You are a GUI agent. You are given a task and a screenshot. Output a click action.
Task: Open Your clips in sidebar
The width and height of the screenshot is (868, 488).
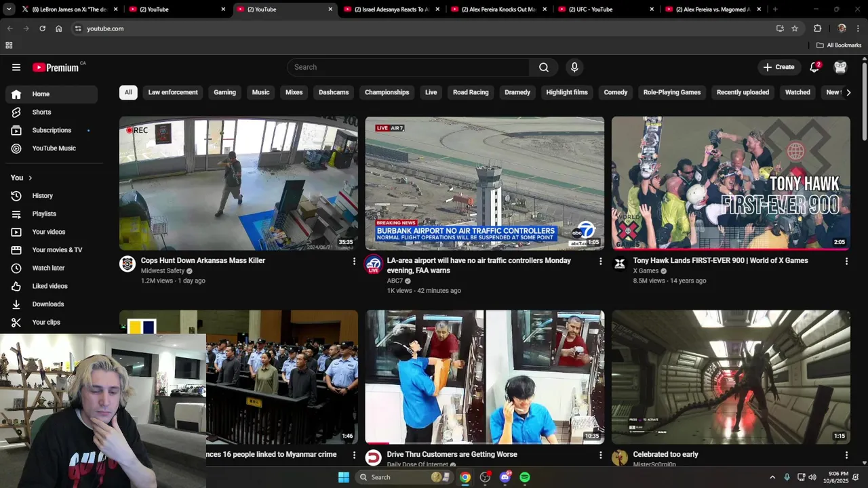(52, 322)
